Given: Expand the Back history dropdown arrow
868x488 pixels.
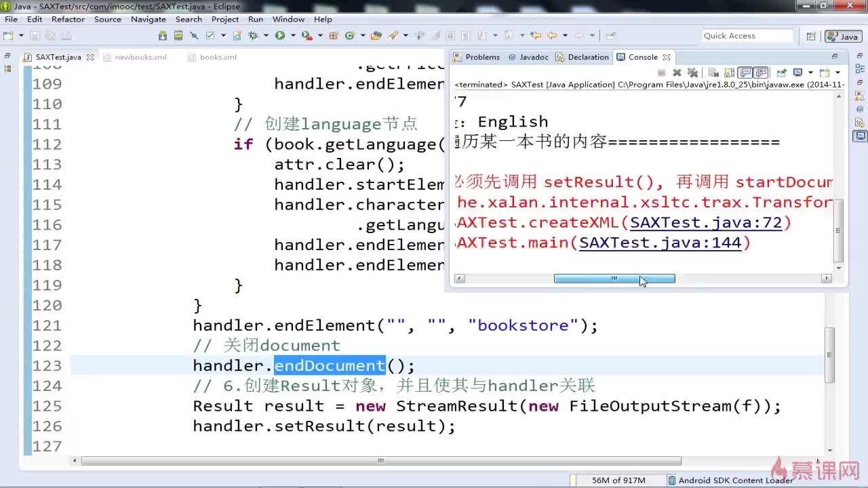Looking at the screenshot, I should tap(565, 36).
